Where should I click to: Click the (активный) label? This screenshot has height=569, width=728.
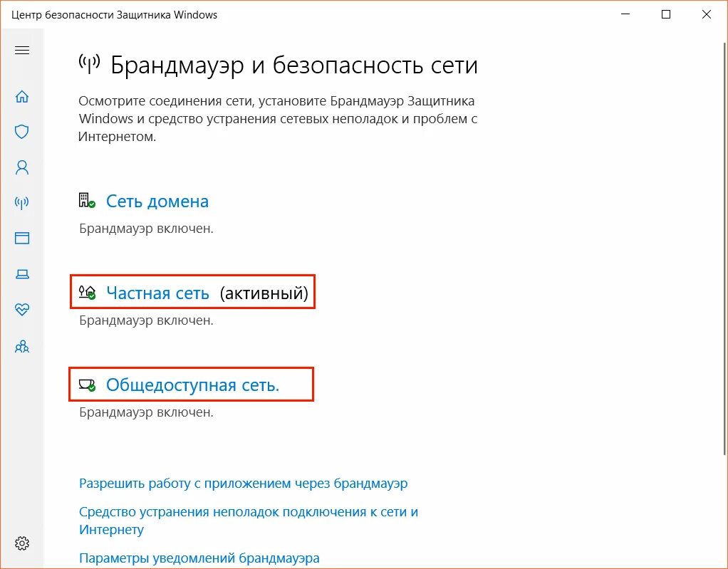[264, 293]
